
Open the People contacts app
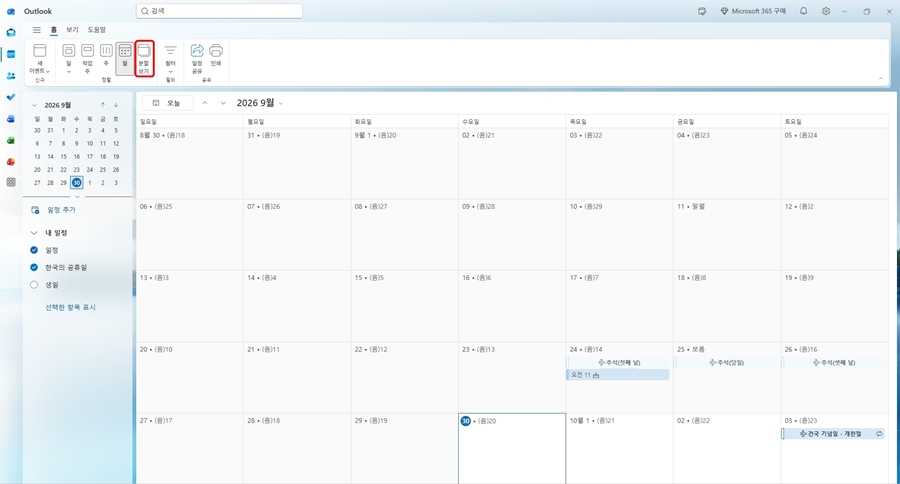(11, 76)
